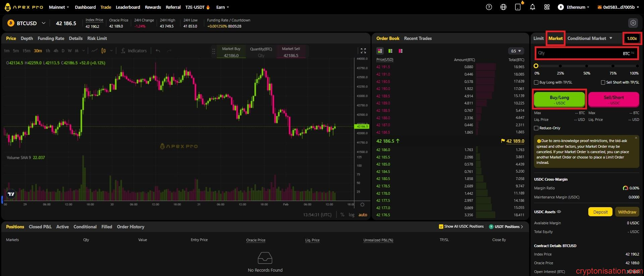Image resolution: width=644 pixels, height=276 pixels.
Task: Open the notifications bell
Action: coord(532,7)
